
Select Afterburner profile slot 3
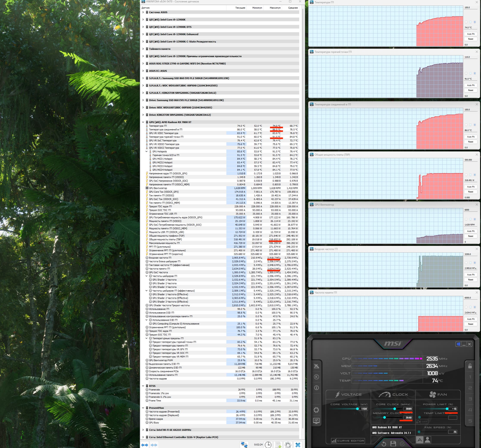(470, 399)
